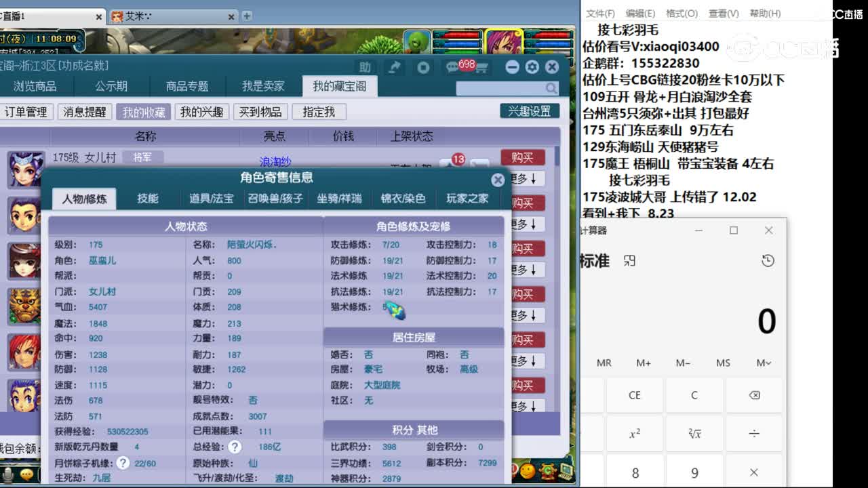The image size is (868, 488).
Task: Click the keep-on-top icon beside 标准
Action: (x=629, y=260)
